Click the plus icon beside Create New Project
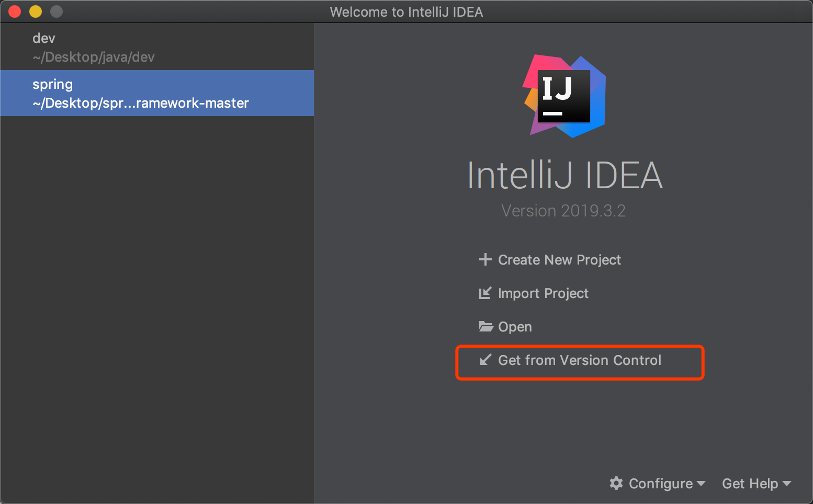 point(485,259)
